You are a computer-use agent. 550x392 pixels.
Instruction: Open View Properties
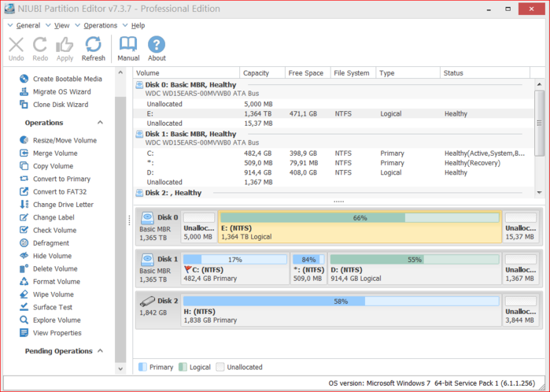point(50,333)
